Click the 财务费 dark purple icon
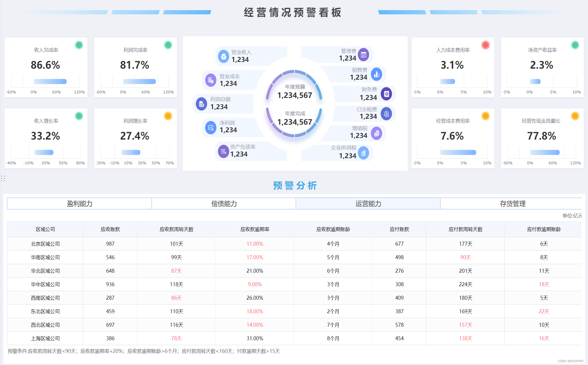The image size is (588, 365). 386,94
